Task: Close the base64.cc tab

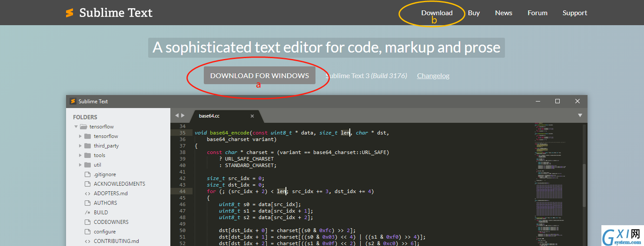Action: point(252,116)
